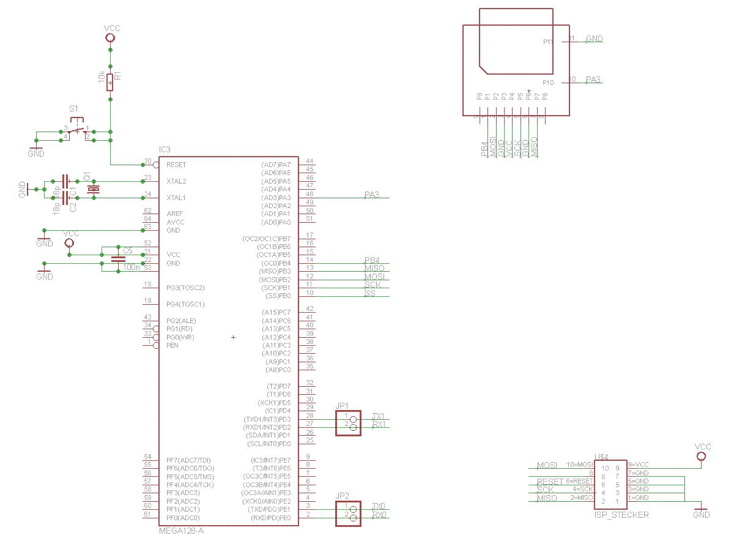Click the SCK net label near PB1
This screenshot has height=541, width=756.
pyautogui.click(x=372, y=285)
